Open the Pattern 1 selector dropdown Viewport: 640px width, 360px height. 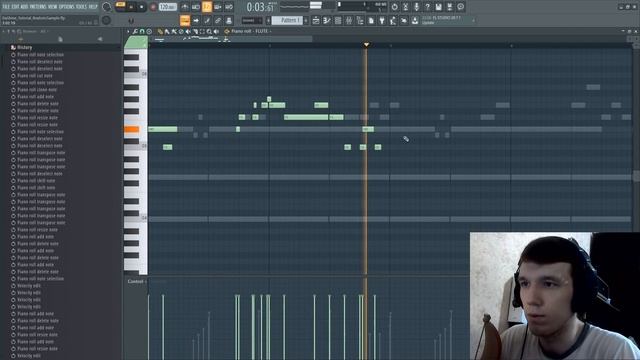click(x=287, y=20)
